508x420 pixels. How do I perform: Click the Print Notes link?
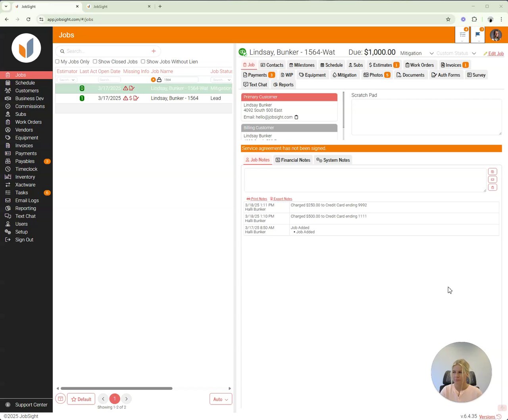tap(257, 199)
